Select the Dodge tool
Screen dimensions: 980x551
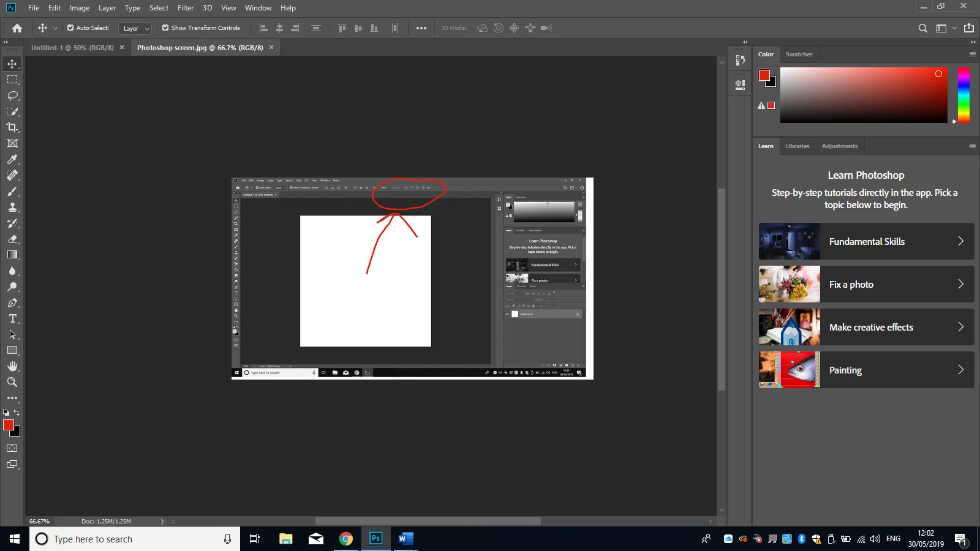click(x=12, y=287)
